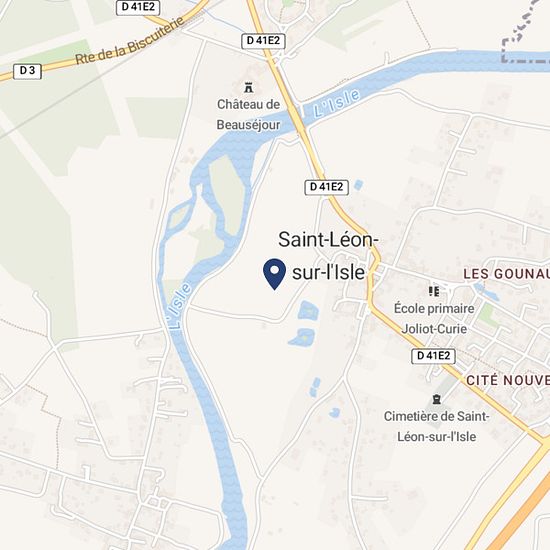
Task: Click the small pond south of the pin
Action: tap(308, 310)
